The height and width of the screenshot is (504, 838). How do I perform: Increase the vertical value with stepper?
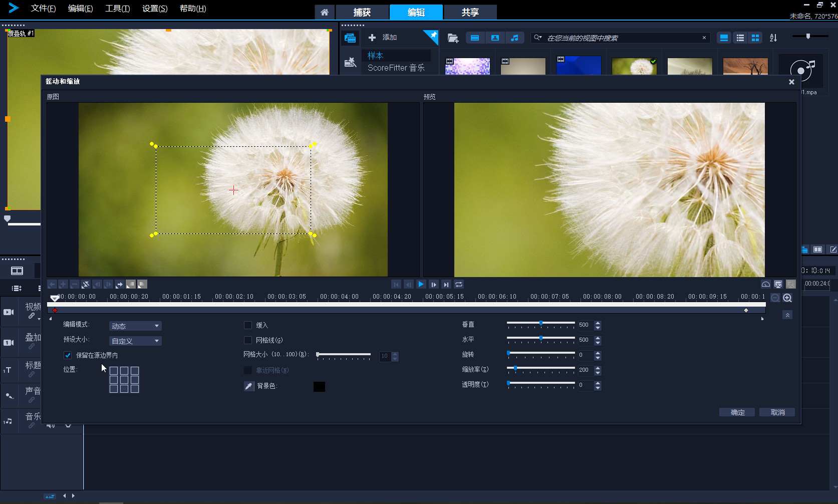[x=598, y=323]
